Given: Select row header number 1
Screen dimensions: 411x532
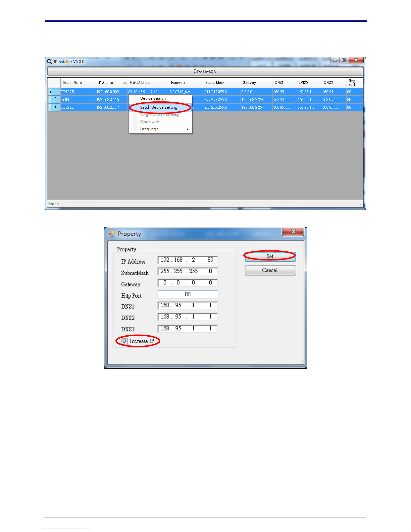Looking at the screenshot, I should (54, 92).
